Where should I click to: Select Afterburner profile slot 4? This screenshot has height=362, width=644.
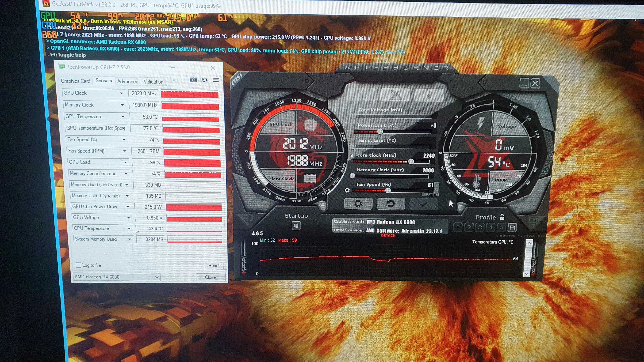click(x=491, y=227)
